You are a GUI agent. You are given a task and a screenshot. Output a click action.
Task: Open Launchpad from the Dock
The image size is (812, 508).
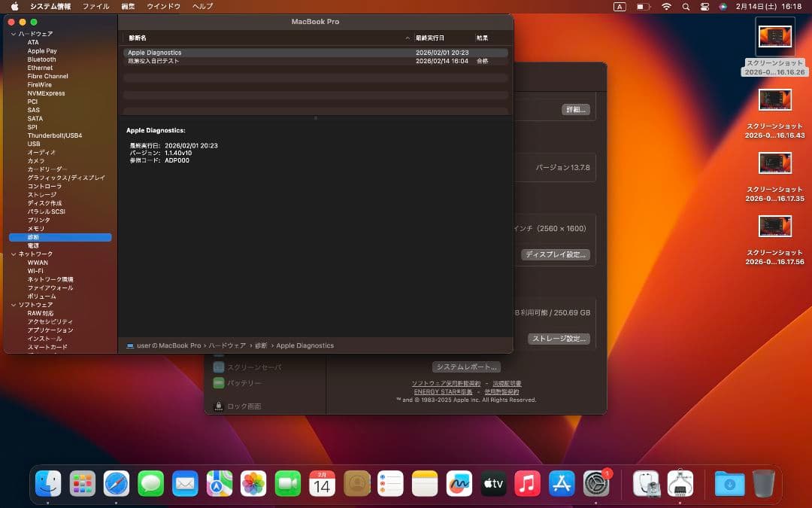pyautogui.click(x=82, y=484)
